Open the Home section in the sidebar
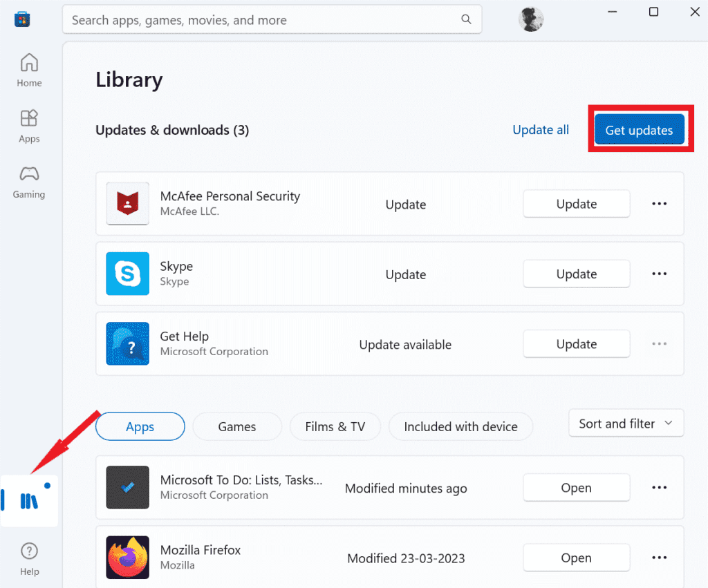The width and height of the screenshot is (708, 588). [x=29, y=70]
